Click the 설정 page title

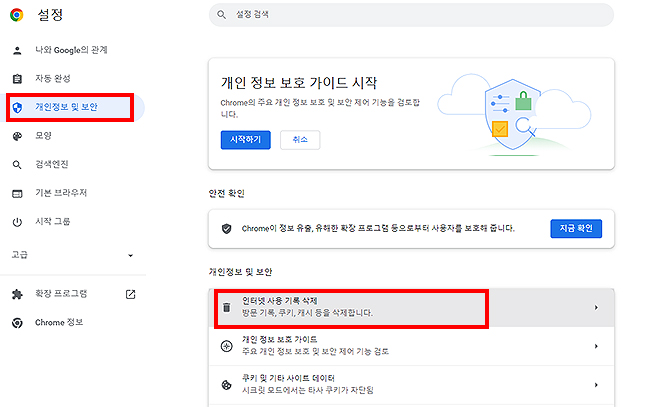coord(50,15)
